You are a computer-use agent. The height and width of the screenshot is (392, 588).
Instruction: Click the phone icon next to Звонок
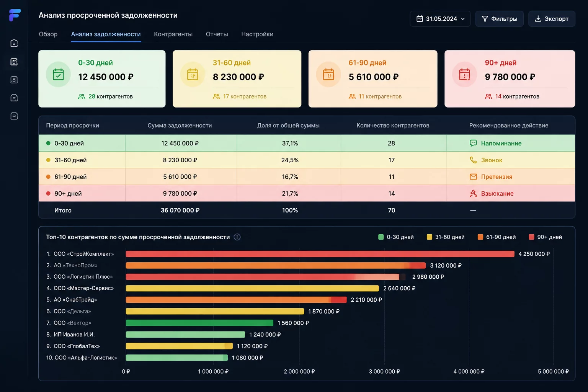click(473, 160)
